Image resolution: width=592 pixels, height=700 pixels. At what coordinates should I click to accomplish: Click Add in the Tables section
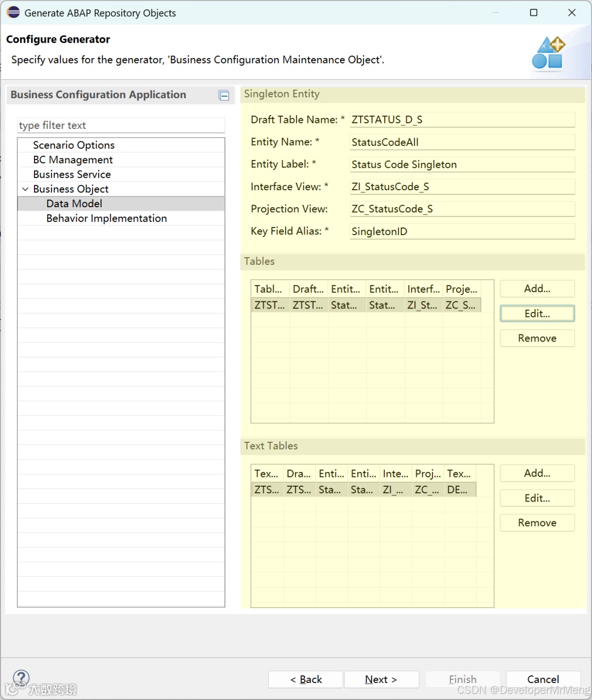point(537,289)
